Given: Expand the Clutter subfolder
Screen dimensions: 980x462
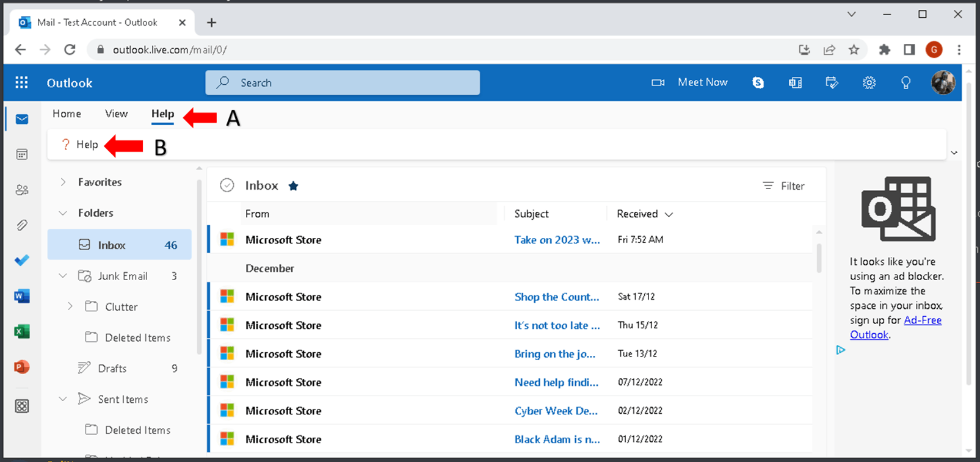Looking at the screenshot, I should pos(70,306).
